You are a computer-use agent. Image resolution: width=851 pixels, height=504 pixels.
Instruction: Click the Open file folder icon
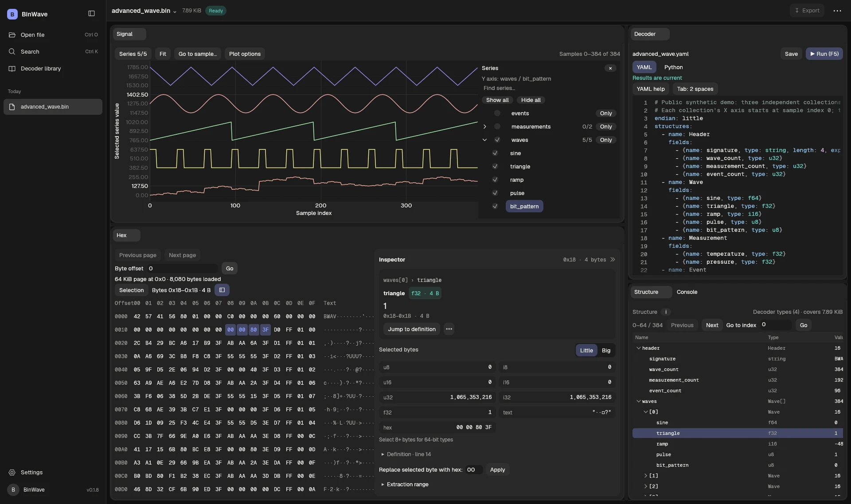12,35
